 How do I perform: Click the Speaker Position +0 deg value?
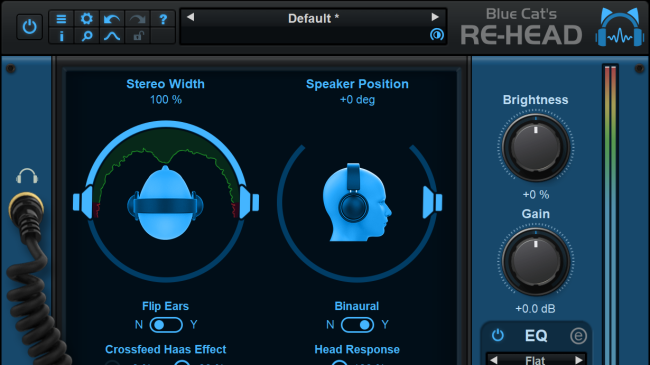coord(357,100)
